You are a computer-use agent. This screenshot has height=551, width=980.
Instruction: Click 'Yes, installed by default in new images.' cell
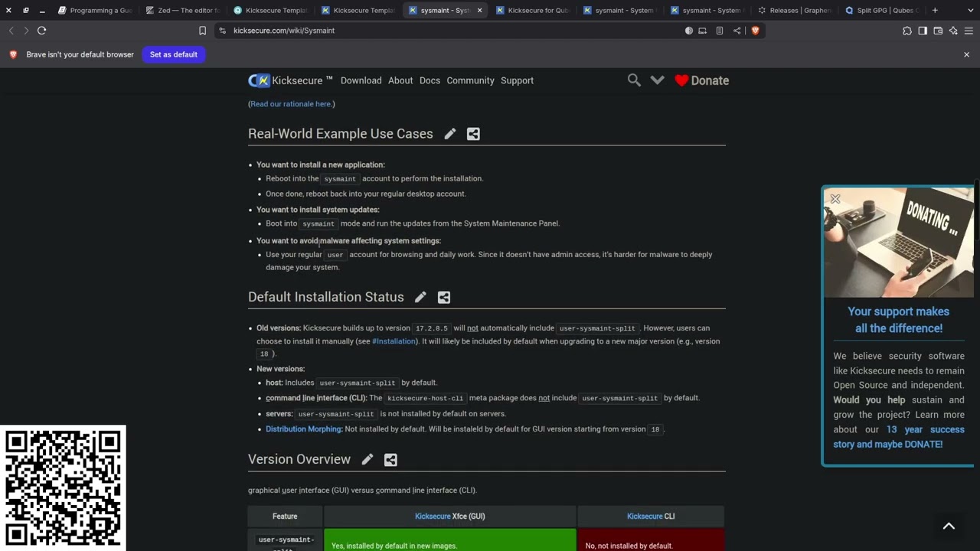[x=450, y=540]
